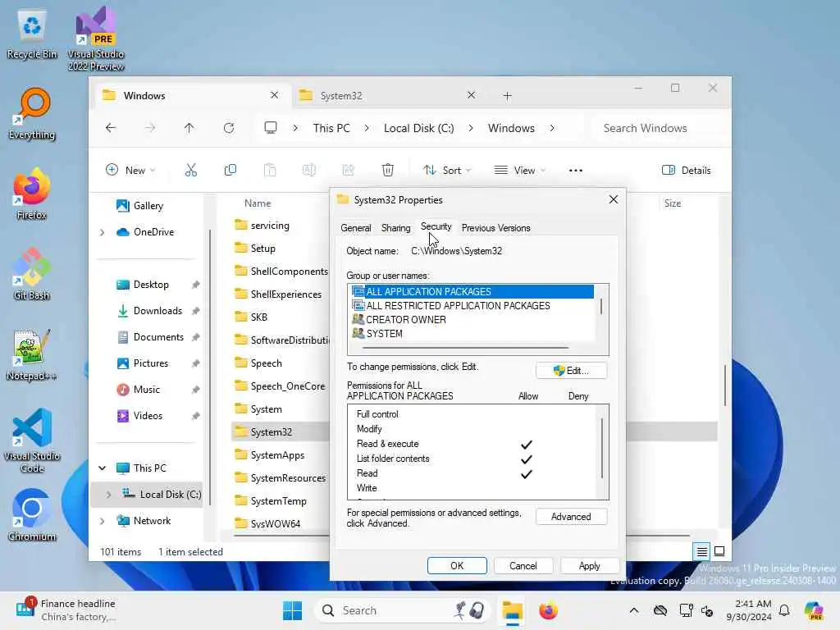Go up one folder level arrow
This screenshot has height=630, width=840.
(x=189, y=128)
